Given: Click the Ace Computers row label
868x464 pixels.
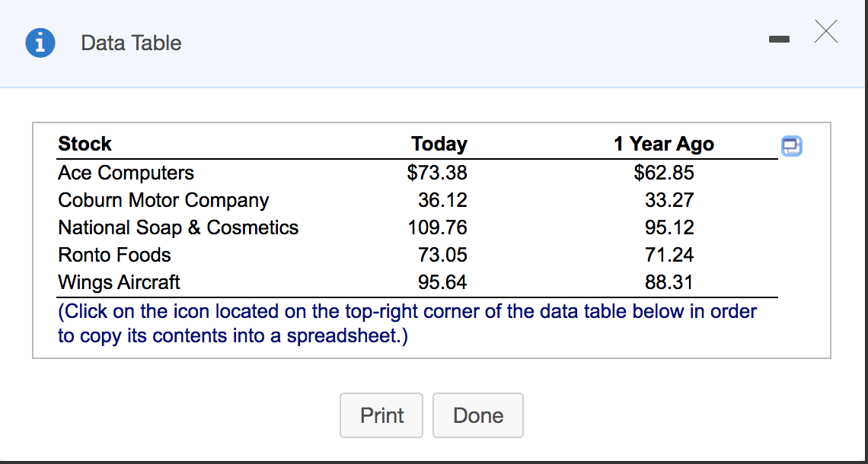Looking at the screenshot, I should click(x=126, y=173).
